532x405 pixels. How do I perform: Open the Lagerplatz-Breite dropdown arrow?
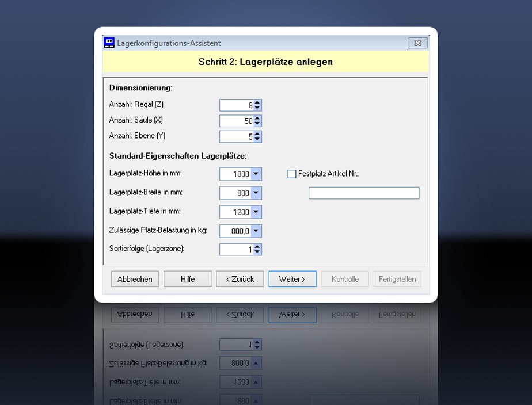coord(256,193)
